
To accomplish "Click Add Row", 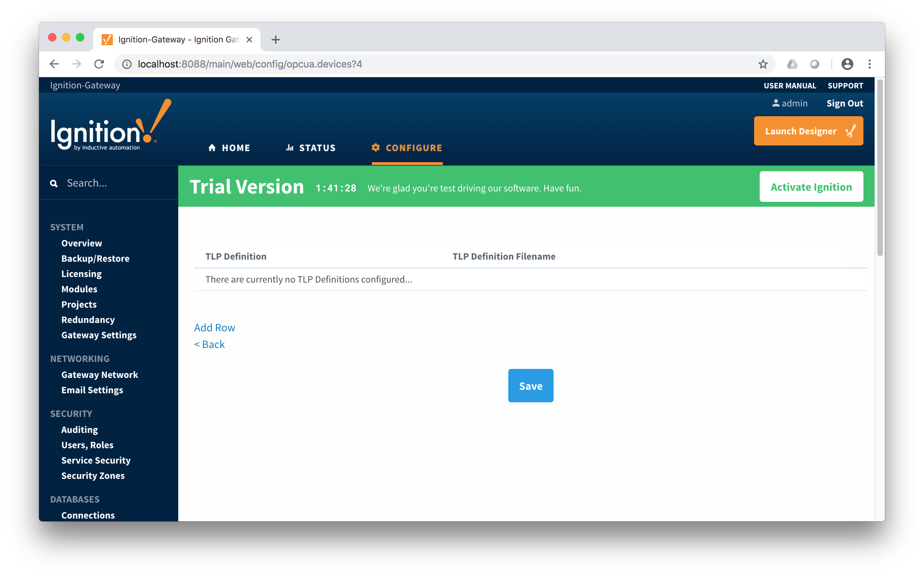I will click(214, 327).
